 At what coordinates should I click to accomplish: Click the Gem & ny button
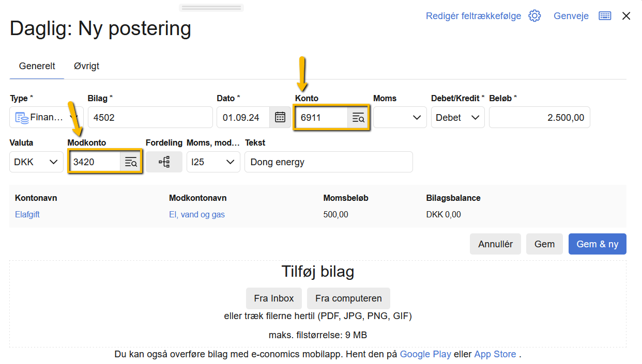[597, 244]
